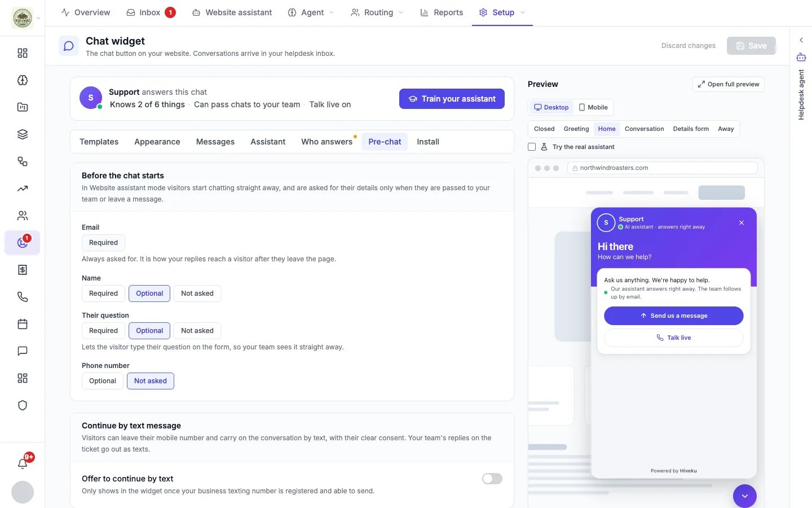This screenshot has width=812, height=508.
Task: Click Open full preview
Action: (729, 84)
